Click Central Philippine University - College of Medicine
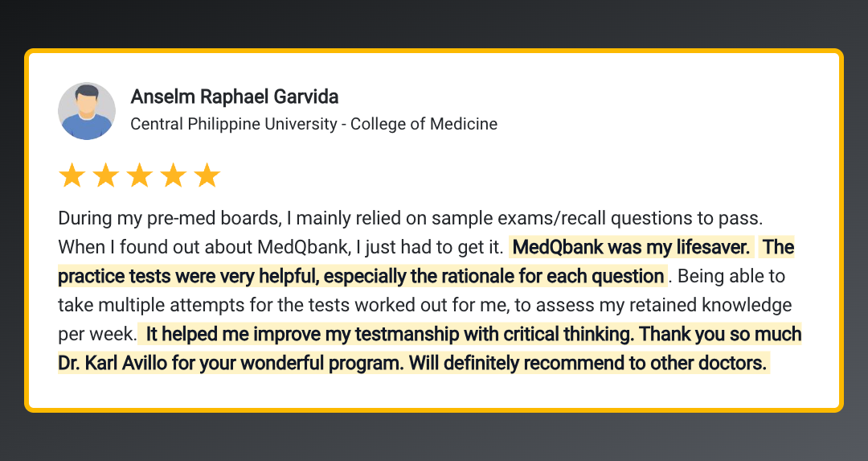868x461 pixels. coord(314,124)
